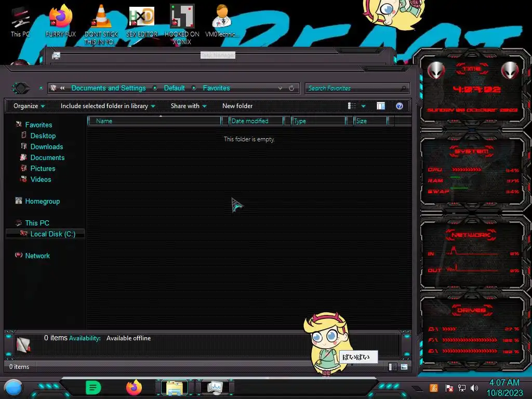Open Desktop in navigation pane
The image size is (532, 399).
[x=43, y=136]
